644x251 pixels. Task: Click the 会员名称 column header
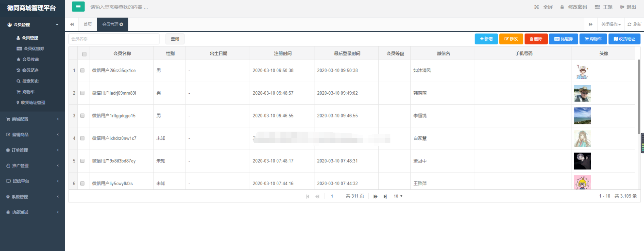(122, 53)
